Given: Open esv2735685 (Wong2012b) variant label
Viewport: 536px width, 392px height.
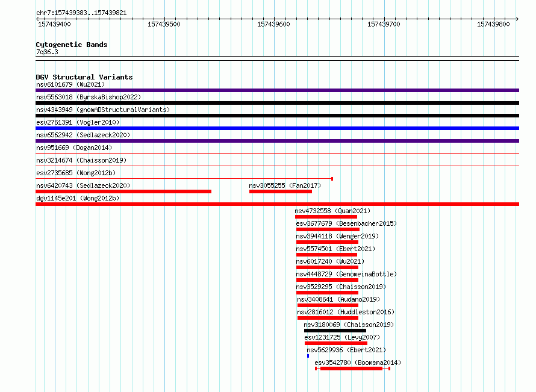Looking at the screenshot, I should (76, 173).
